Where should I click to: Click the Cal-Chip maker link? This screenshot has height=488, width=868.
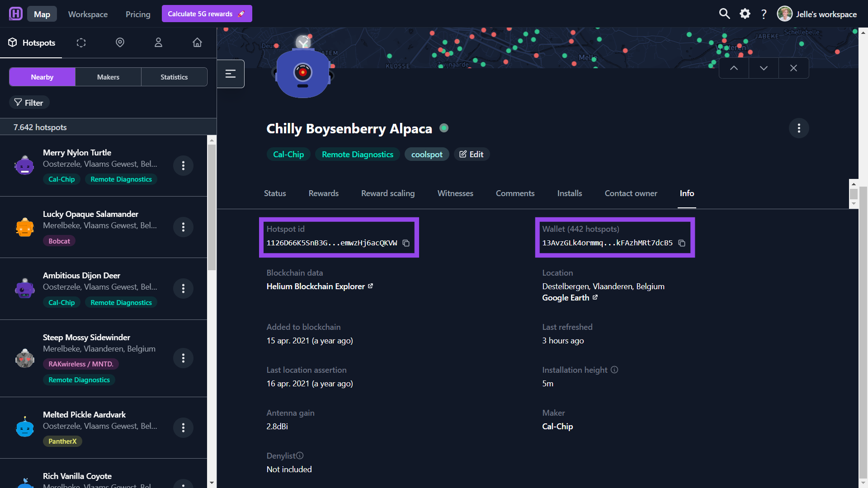pos(557,427)
